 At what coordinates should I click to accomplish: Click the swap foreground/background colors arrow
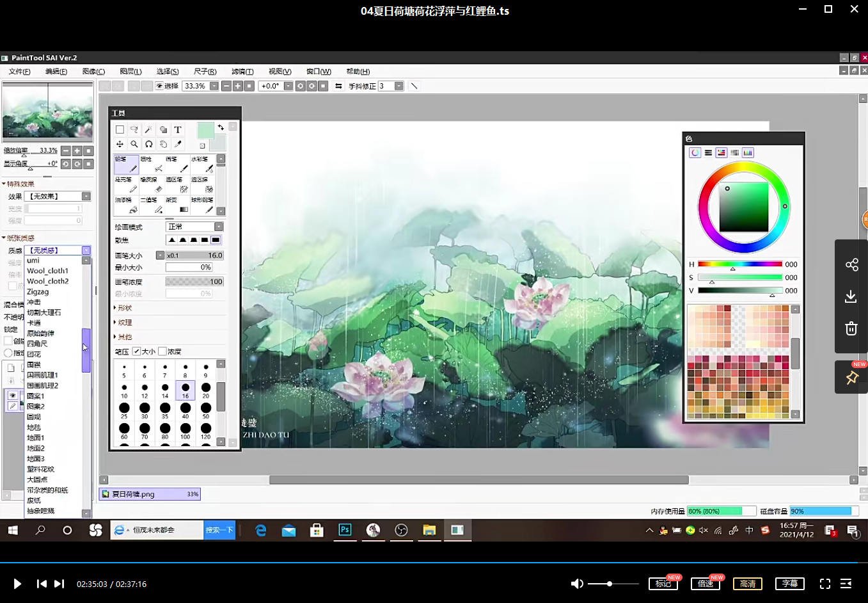[x=221, y=127]
